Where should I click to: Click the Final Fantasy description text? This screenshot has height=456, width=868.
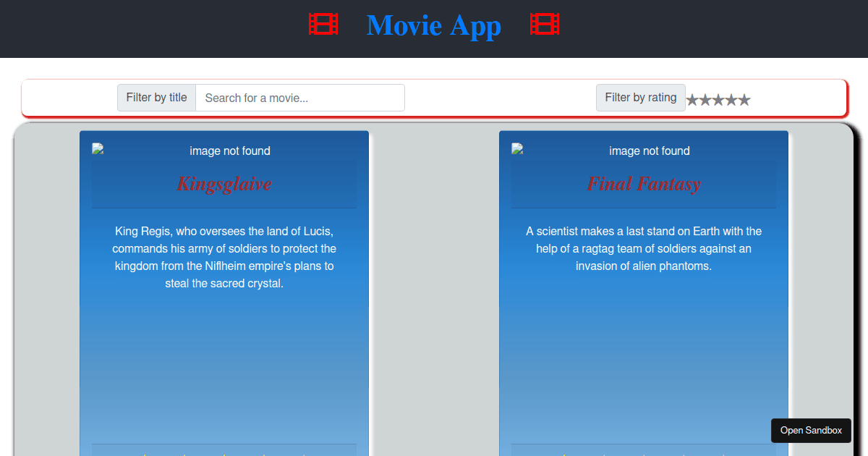[x=644, y=248]
